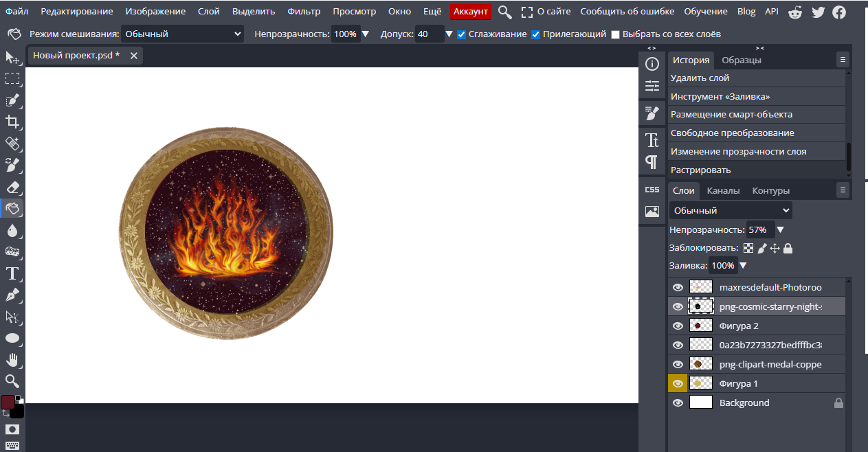The width and height of the screenshot is (868, 452).
Task: Select the Crop tool
Action: [x=12, y=122]
